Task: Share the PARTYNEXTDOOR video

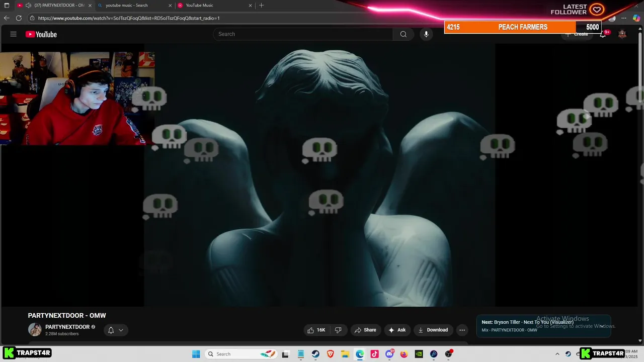Action: tap(365, 330)
